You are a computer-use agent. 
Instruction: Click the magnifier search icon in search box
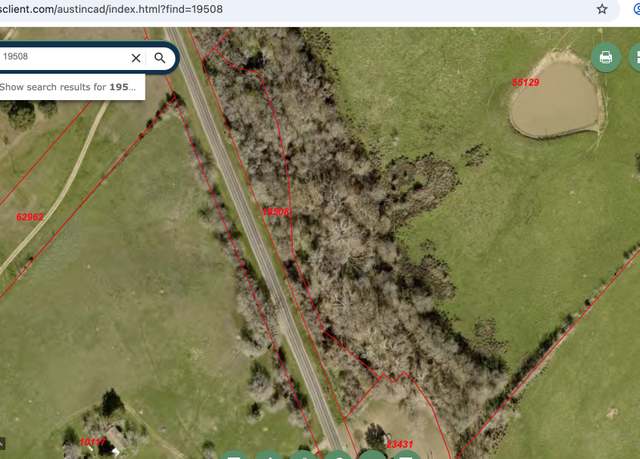coord(160,58)
